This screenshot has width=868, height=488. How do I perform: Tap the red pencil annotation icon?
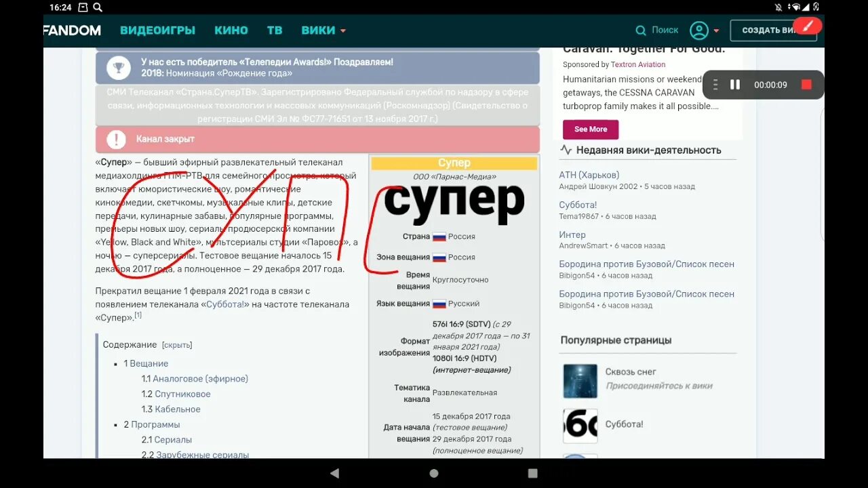[808, 26]
